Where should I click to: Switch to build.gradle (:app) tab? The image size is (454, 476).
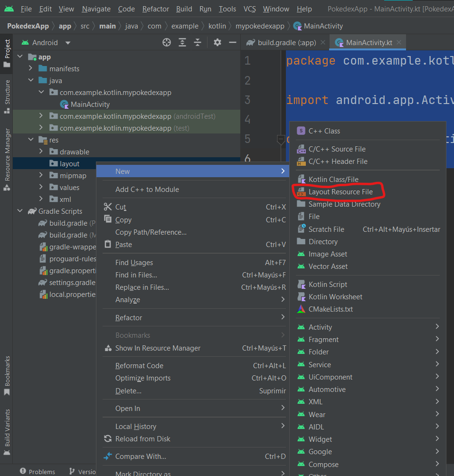click(286, 43)
